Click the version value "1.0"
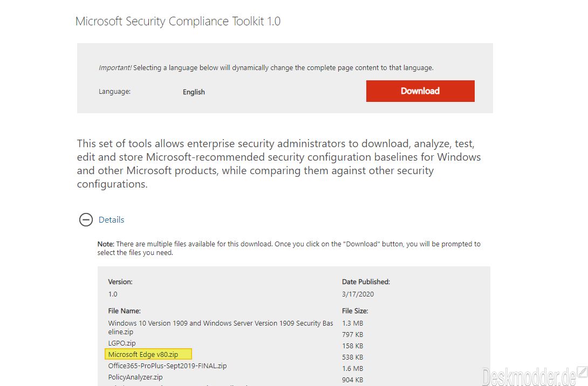 pyautogui.click(x=113, y=294)
